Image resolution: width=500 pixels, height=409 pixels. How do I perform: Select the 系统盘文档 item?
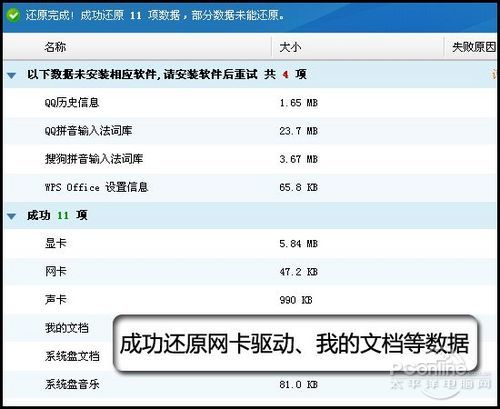[x=72, y=356]
